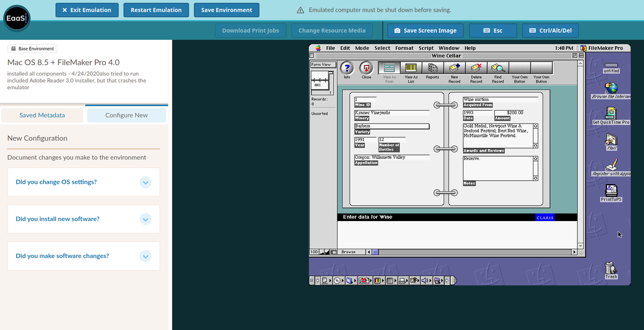The height and width of the screenshot is (330, 644).
Task: Click the sound volume control strip module
Action: coord(426,280)
